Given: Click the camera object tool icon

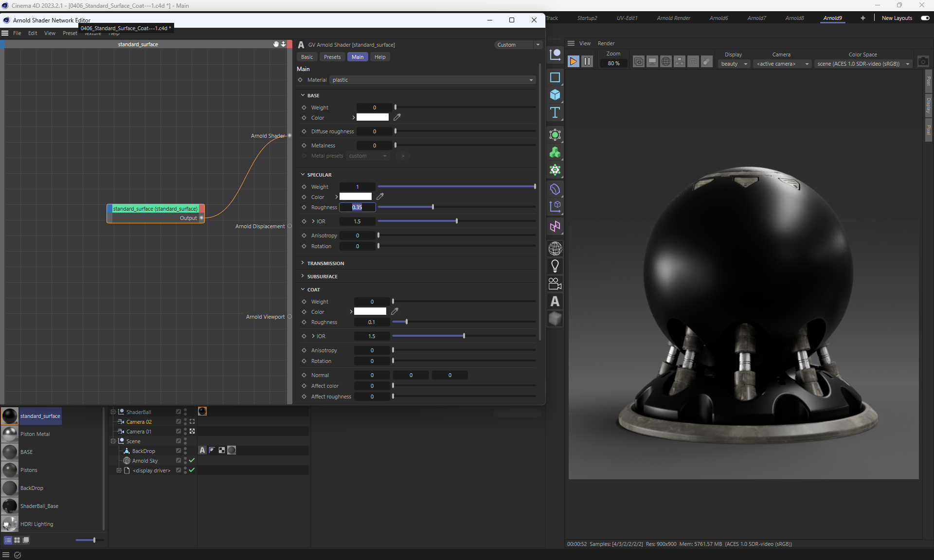Looking at the screenshot, I should tap(555, 284).
